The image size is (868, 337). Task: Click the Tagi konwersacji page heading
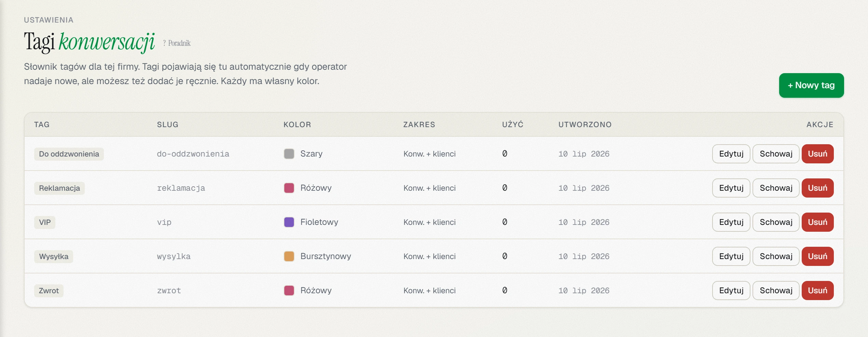[x=89, y=42]
